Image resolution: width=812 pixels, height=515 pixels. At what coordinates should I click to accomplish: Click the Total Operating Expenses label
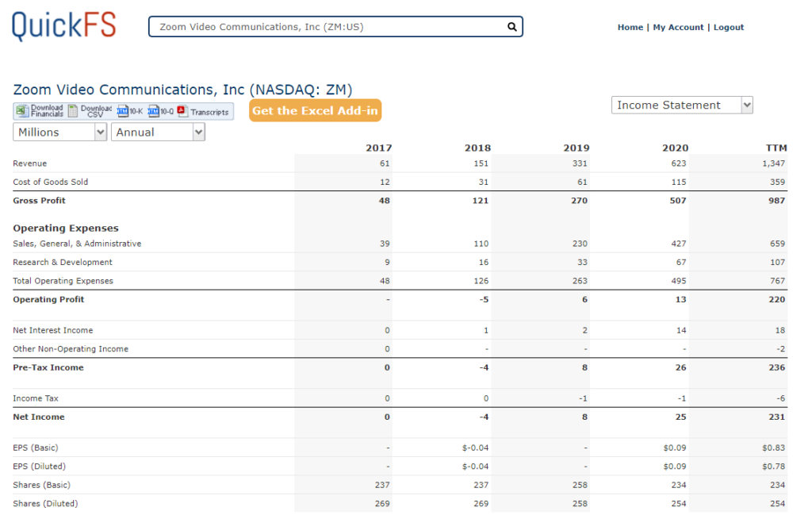point(63,282)
